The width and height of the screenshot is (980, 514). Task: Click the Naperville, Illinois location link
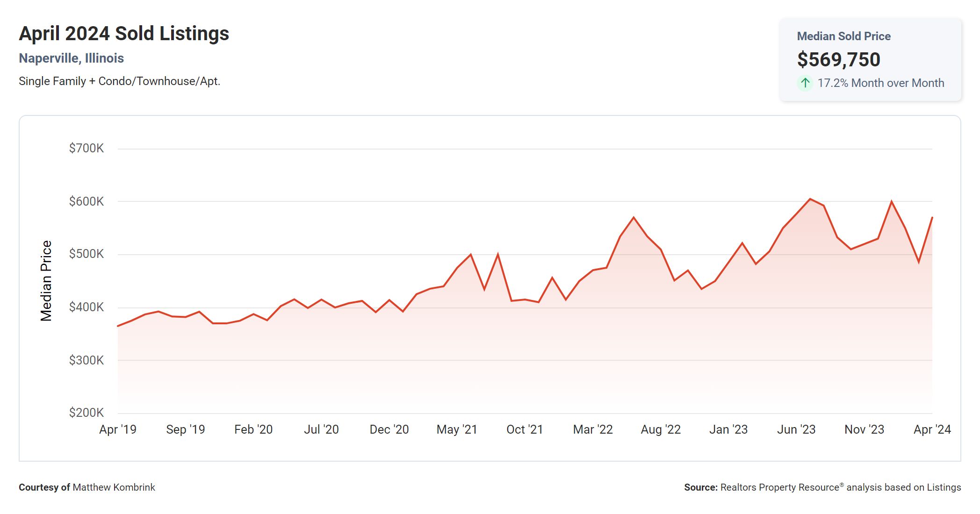(x=71, y=58)
